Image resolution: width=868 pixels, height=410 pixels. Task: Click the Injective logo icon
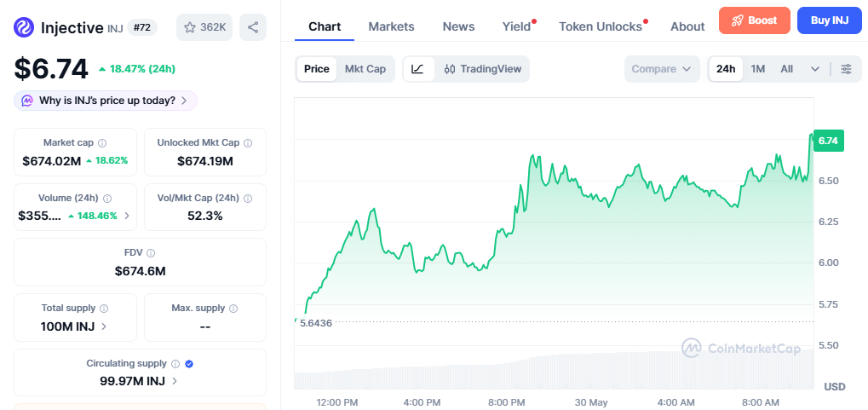[25, 27]
